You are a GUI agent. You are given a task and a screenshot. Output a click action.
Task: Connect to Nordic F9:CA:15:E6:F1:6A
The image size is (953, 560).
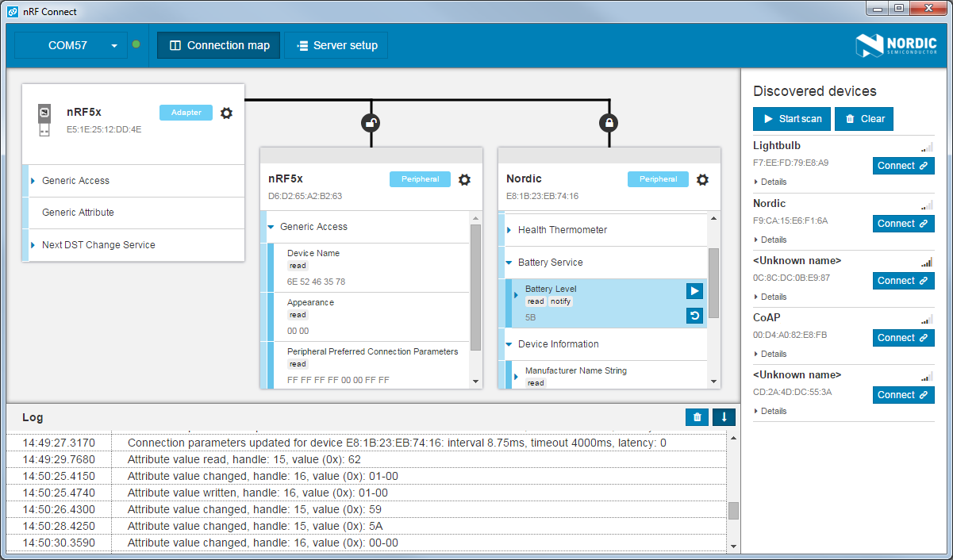904,224
